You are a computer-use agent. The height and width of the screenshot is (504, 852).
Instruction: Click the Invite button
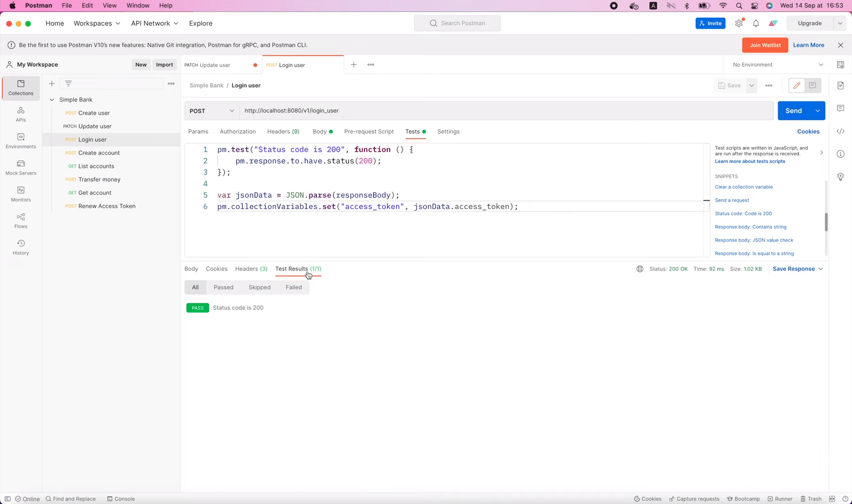click(710, 23)
